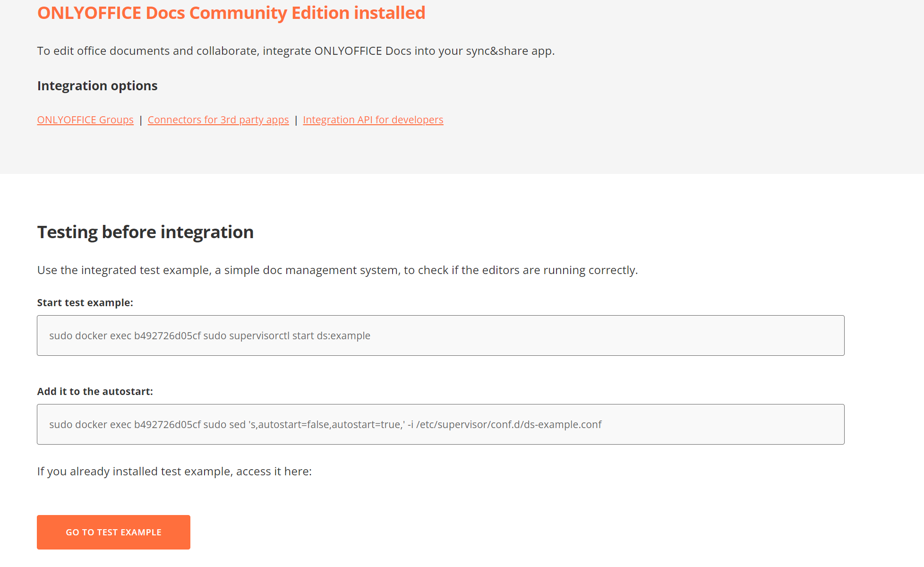924x567 pixels.
Task: Click the Integration options heading
Action: [97, 86]
